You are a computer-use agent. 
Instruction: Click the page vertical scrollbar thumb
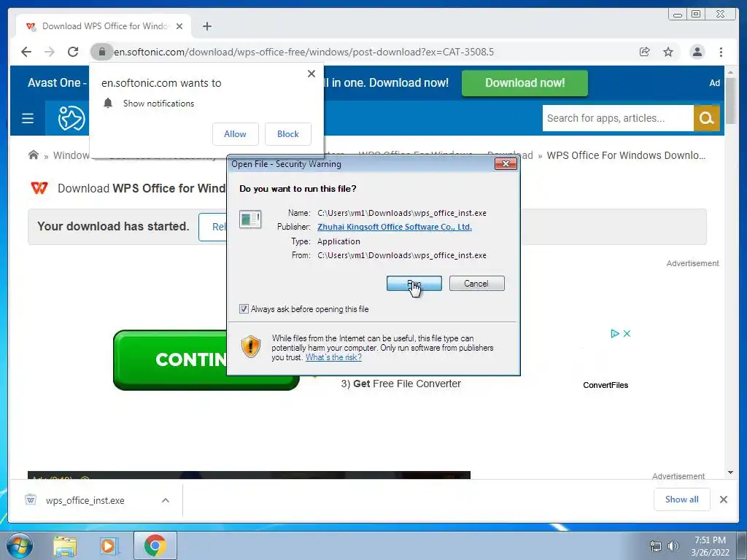pos(730,101)
